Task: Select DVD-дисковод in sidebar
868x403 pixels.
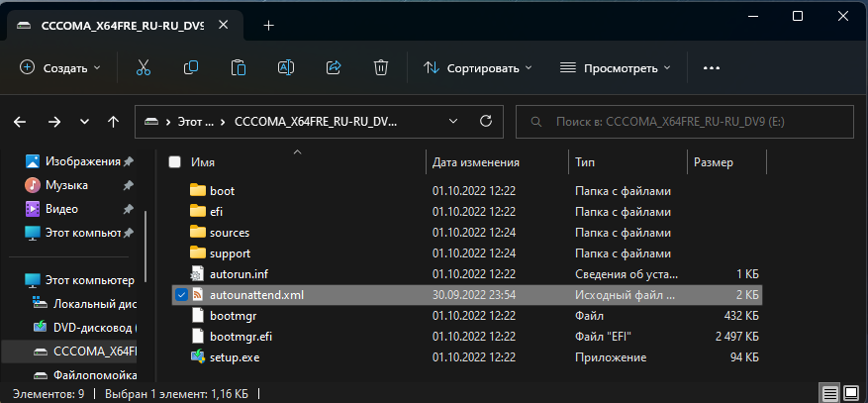Action: pyautogui.click(x=95, y=328)
